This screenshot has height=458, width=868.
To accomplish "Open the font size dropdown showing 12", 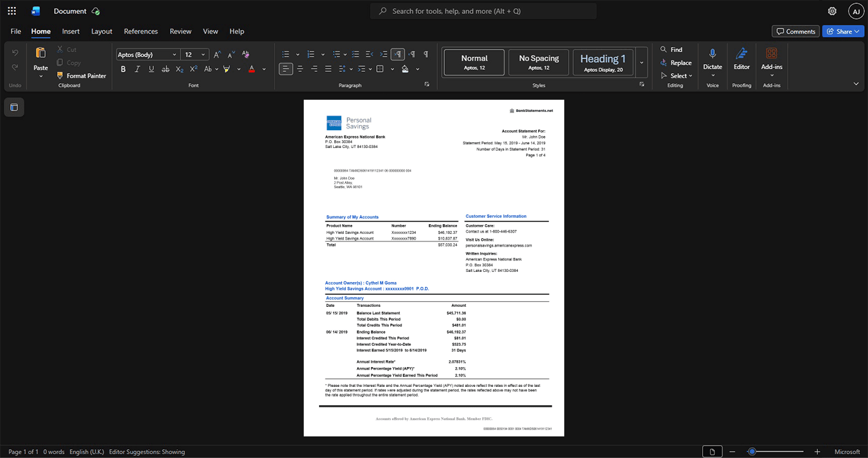I will (194, 55).
